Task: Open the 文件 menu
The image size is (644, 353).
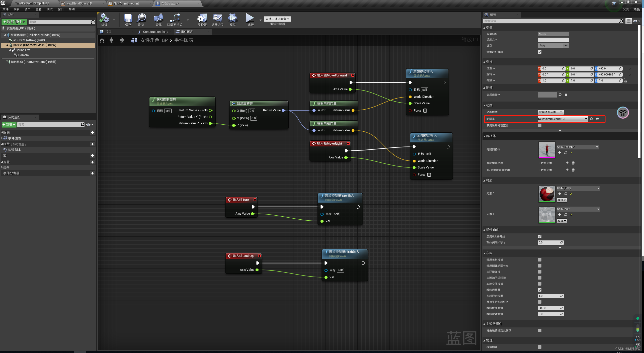Action: 6,9
